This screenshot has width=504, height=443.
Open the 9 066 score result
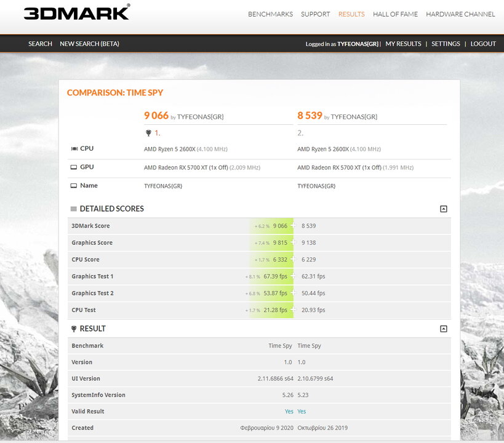click(x=156, y=116)
